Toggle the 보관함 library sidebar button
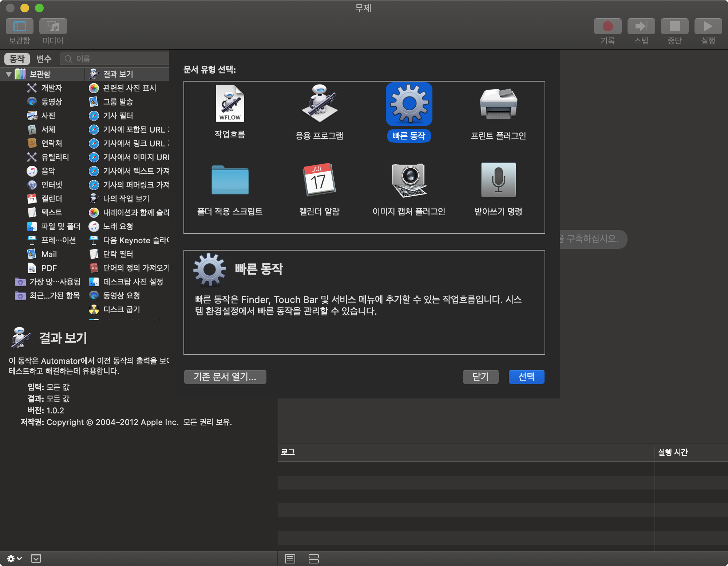This screenshot has width=728, height=566. tap(20, 27)
